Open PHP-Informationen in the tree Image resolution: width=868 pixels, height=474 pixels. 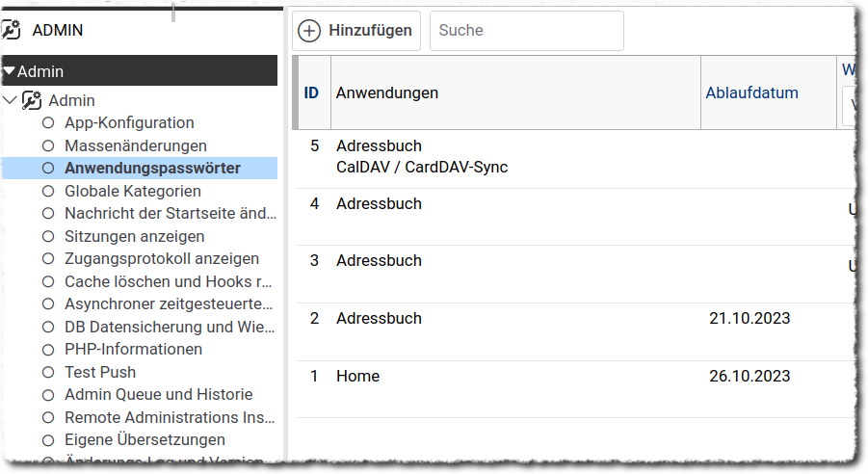point(133,349)
